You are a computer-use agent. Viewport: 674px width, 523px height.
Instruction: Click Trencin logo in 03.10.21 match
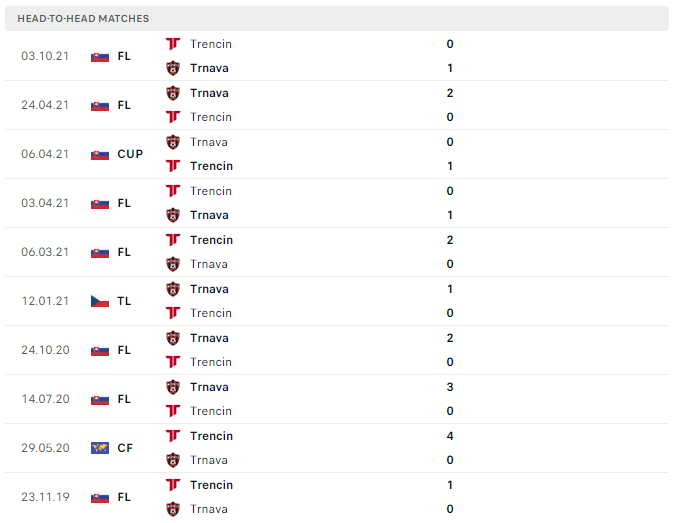(173, 44)
